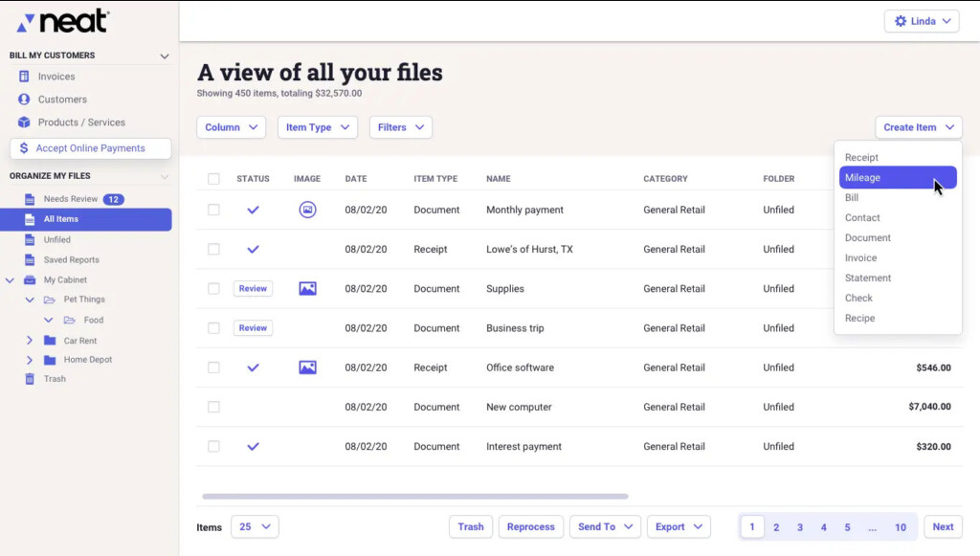Click the Car Rent folder icon
The height and width of the screenshot is (556, 980).
click(50, 341)
